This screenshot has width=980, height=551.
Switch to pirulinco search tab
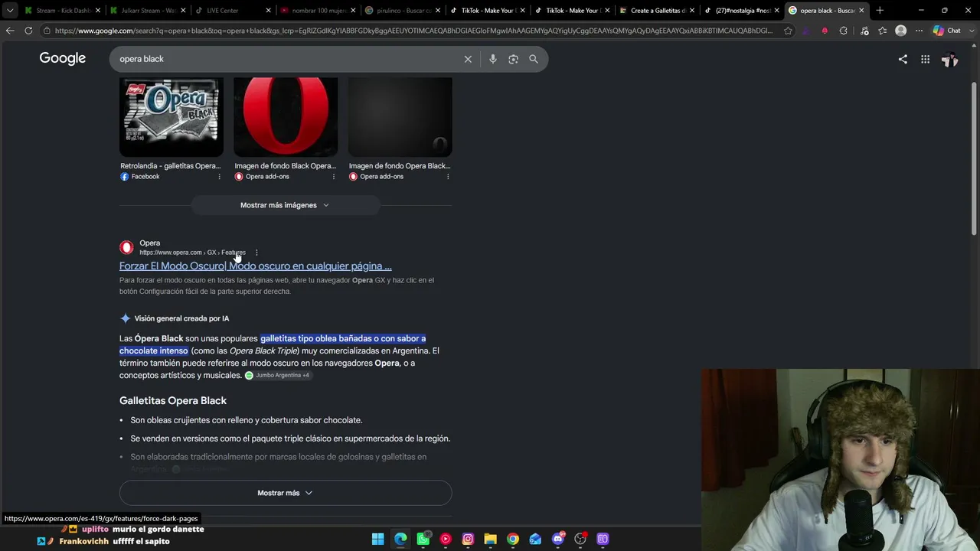click(x=401, y=11)
